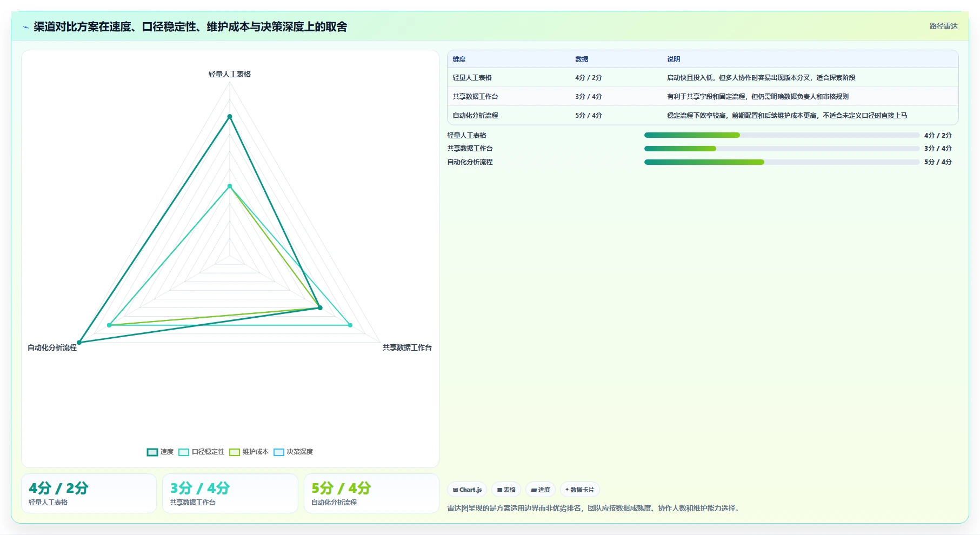Toggle the 维护成本 legend item
This screenshot has width=980, height=535.
pyautogui.click(x=249, y=452)
